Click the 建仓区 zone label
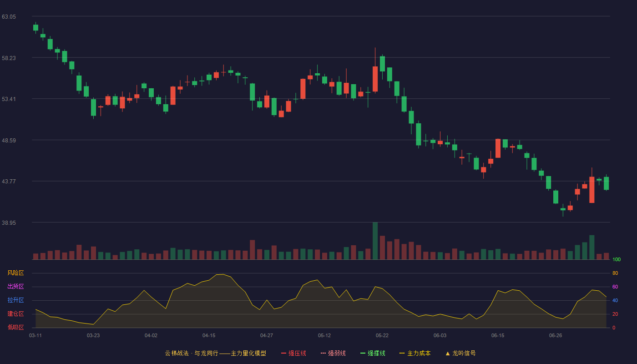 click(x=15, y=314)
